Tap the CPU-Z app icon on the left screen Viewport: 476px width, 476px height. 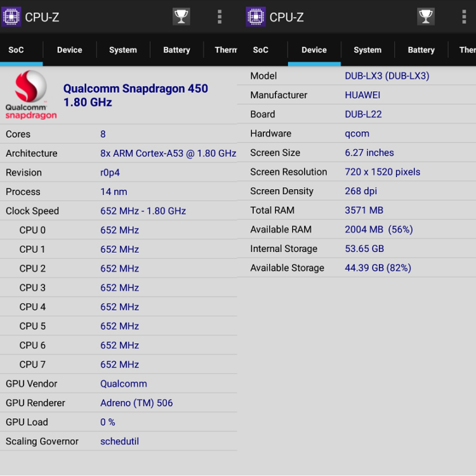point(11,17)
